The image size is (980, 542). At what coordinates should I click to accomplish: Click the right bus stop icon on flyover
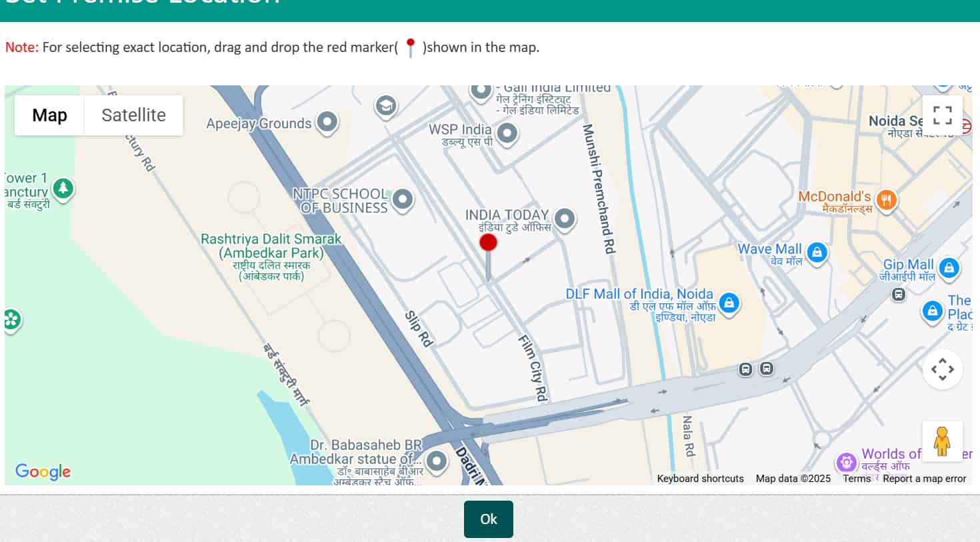[767, 367]
